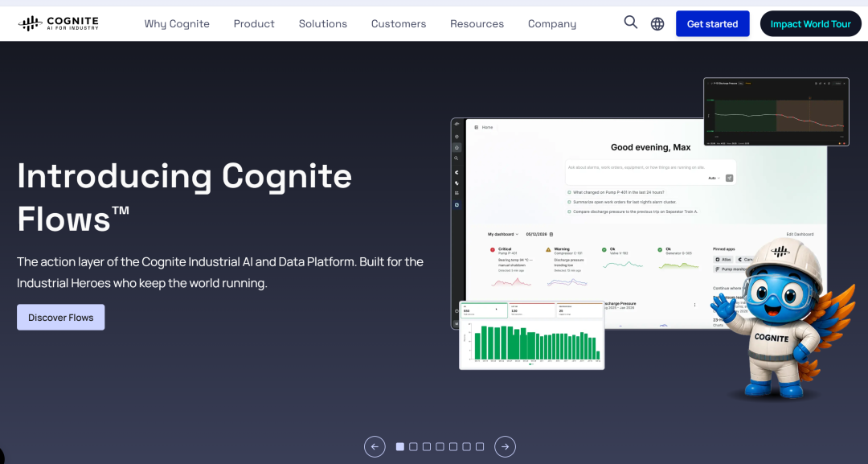Viewport: 868px width, 464px height.
Task: Click the Get started button
Action: 712,24
